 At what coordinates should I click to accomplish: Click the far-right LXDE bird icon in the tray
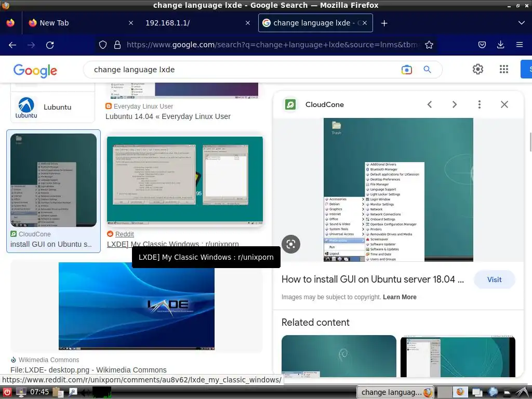coord(523,392)
